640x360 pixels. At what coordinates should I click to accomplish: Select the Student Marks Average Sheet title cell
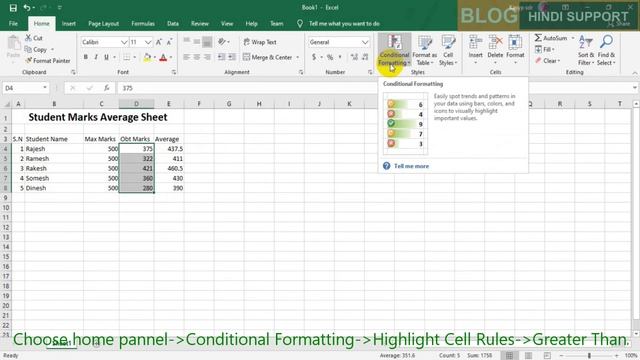(98, 117)
